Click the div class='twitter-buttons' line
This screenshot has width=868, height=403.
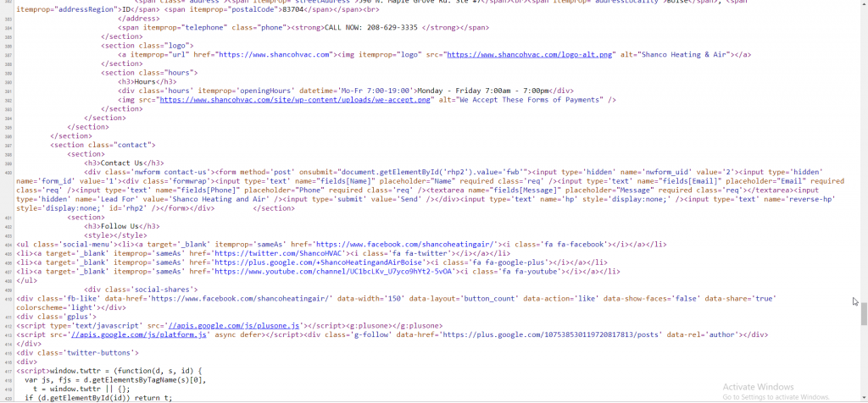[77, 353]
